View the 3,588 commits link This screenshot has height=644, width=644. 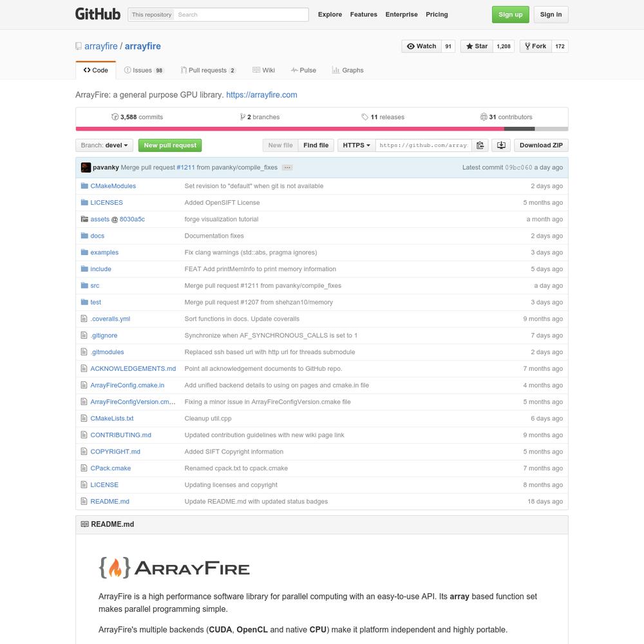point(137,117)
